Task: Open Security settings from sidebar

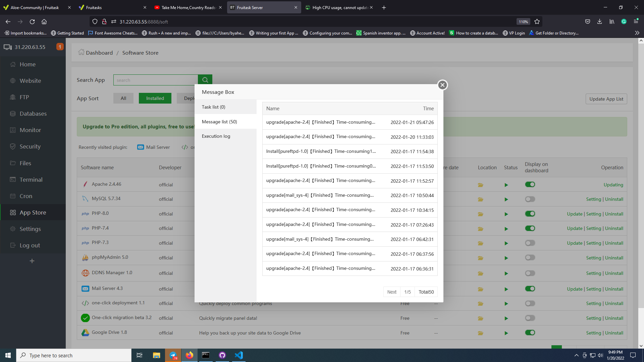Action: click(x=30, y=146)
